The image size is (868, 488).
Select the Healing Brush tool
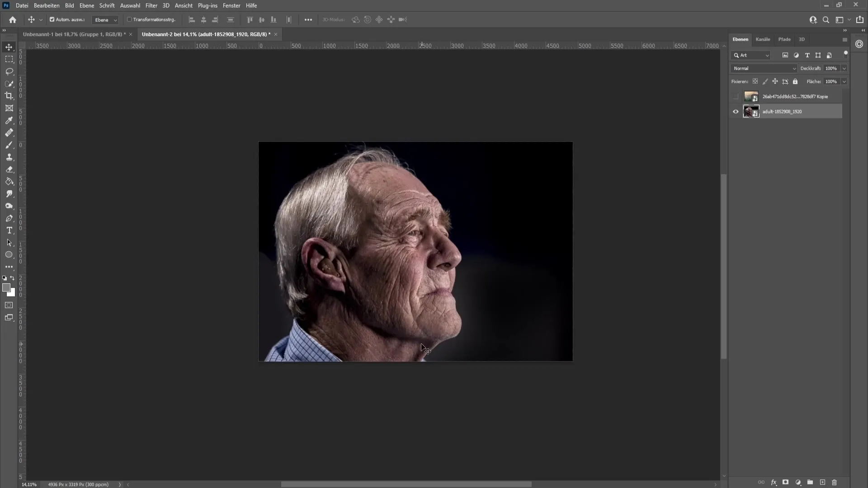point(9,133)
